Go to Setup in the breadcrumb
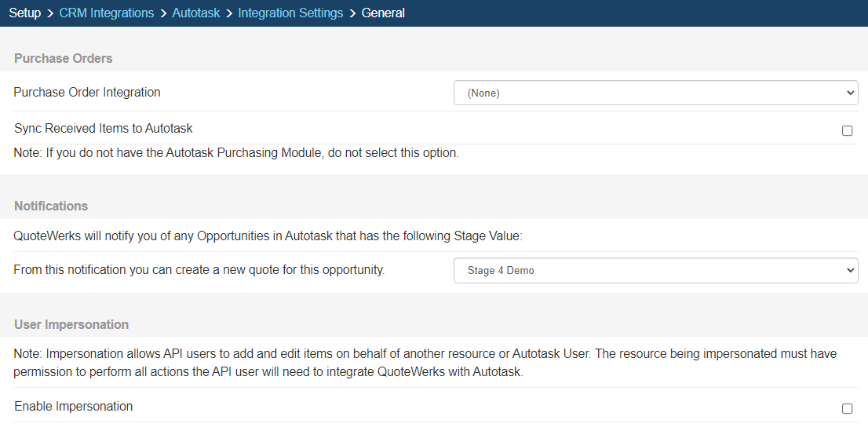The height and width of the screenshot is (431, 868). click(25, 13)
